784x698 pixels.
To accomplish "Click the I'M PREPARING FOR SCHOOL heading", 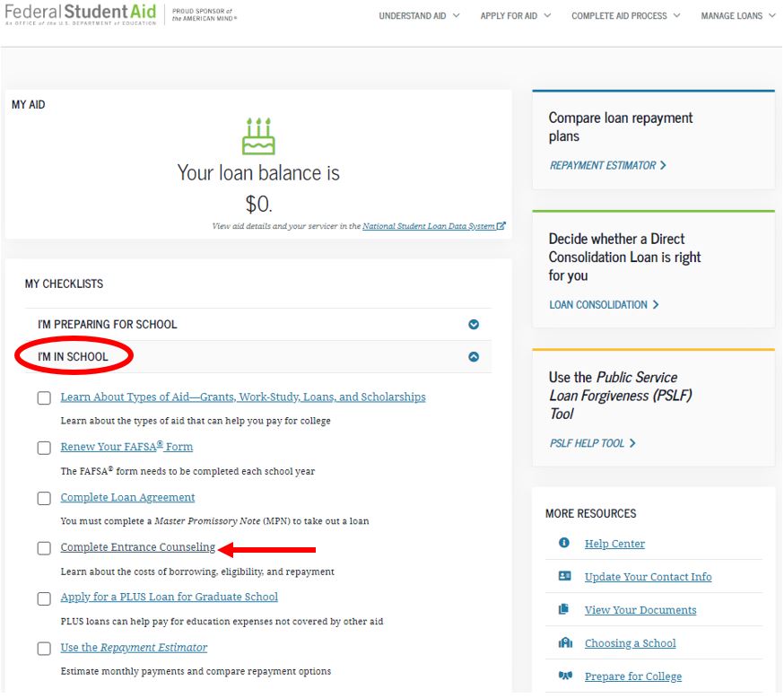I will [x=108, y=325].
